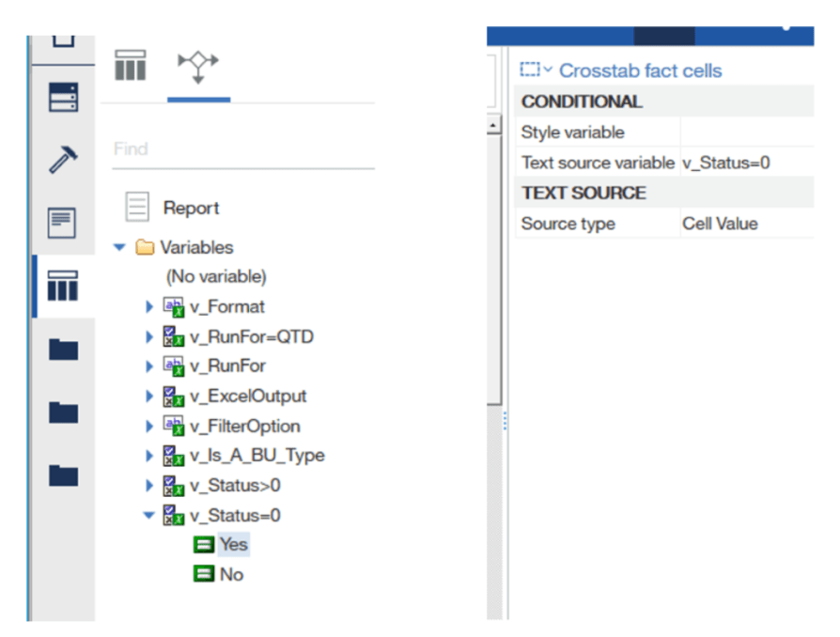Image resolution: width=840 pixels, height=637 pixels.
Task: Click the CONDITIONAL section header
Action: (x=663, y=101)
